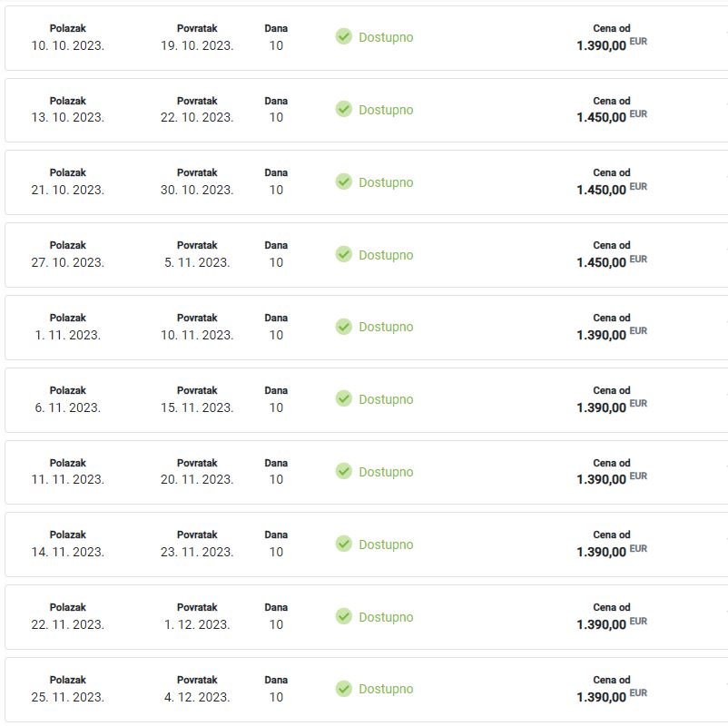Screen dimensions: 728x726
Task: Click green checkmark for 14. 11. 2023. departure row
Action: point(343,544)
